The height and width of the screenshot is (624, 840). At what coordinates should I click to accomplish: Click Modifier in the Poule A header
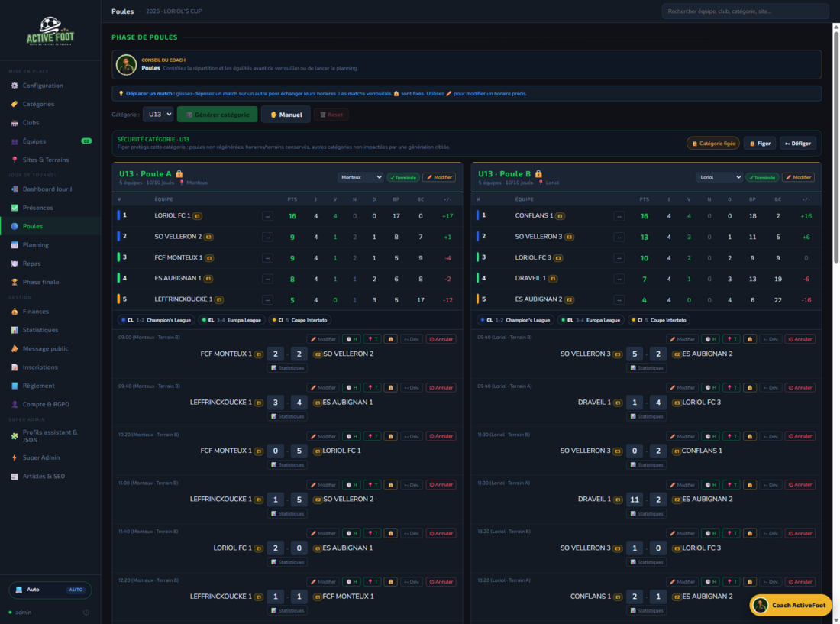[x=439, y=177]
